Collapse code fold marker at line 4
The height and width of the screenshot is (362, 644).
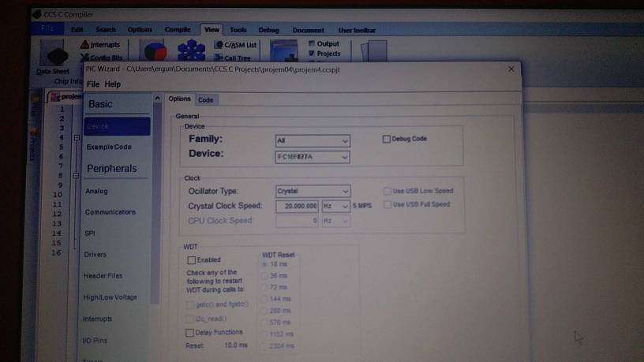tap(77, 137)
